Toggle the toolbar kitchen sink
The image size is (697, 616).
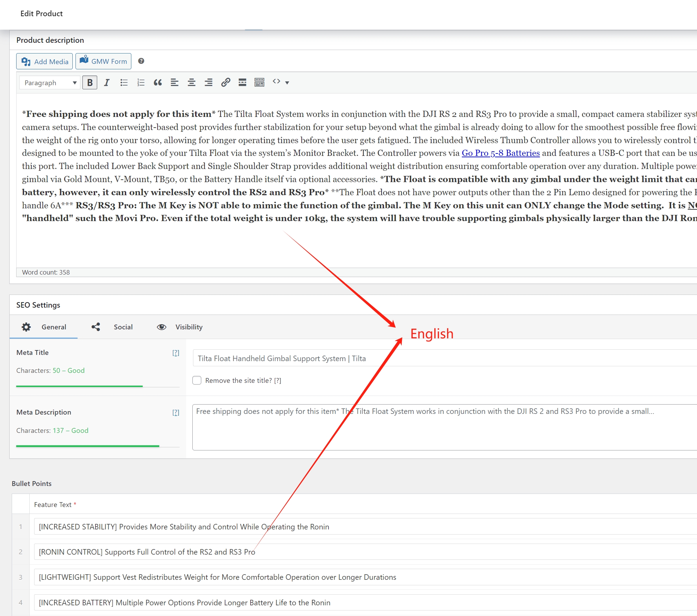259,82
